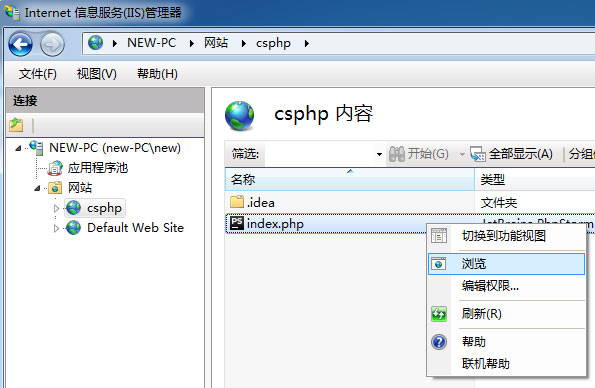595x388 pixels.
Task: Click the csphp breadcrumb segment
Action: [273, 43]
